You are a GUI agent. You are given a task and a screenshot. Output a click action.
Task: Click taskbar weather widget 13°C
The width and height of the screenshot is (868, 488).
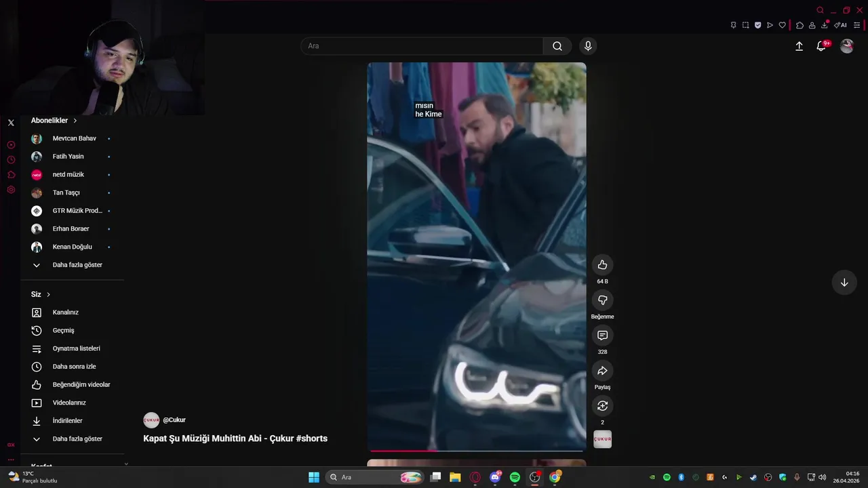33,477
